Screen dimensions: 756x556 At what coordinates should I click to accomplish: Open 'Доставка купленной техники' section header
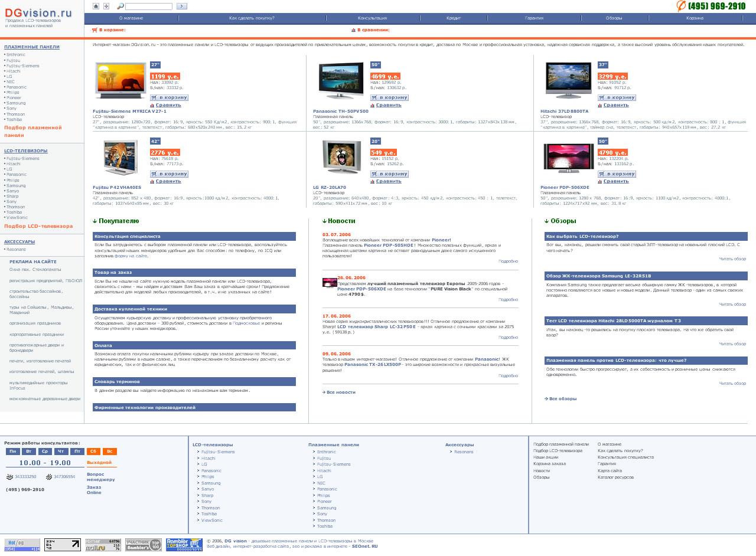(194, 309)
